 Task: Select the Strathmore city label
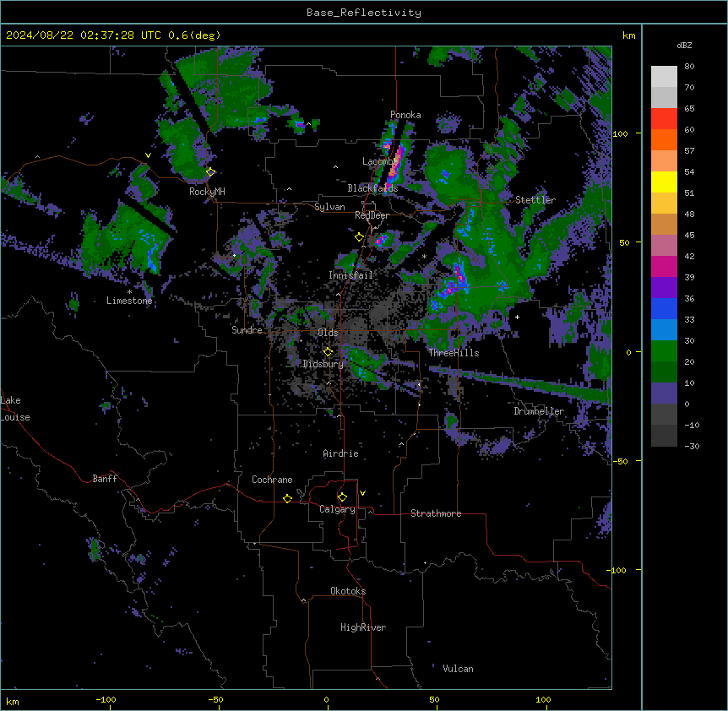pos(436,513)
